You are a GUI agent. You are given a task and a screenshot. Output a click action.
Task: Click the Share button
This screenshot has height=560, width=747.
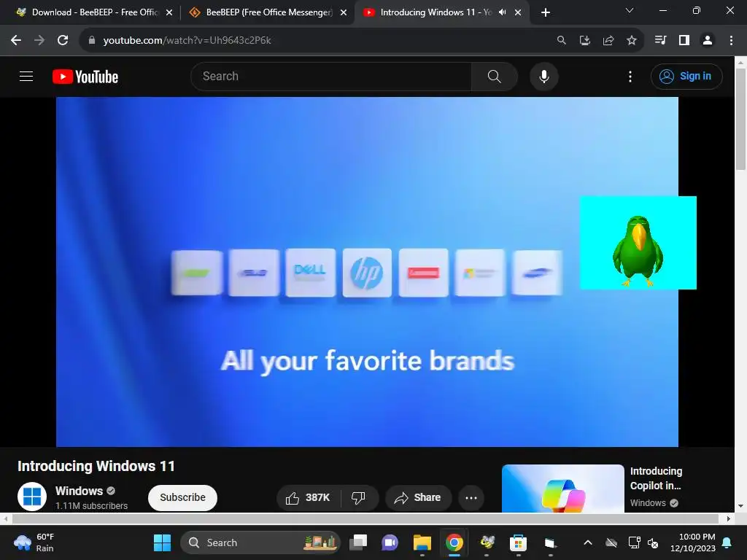point(418,498)
